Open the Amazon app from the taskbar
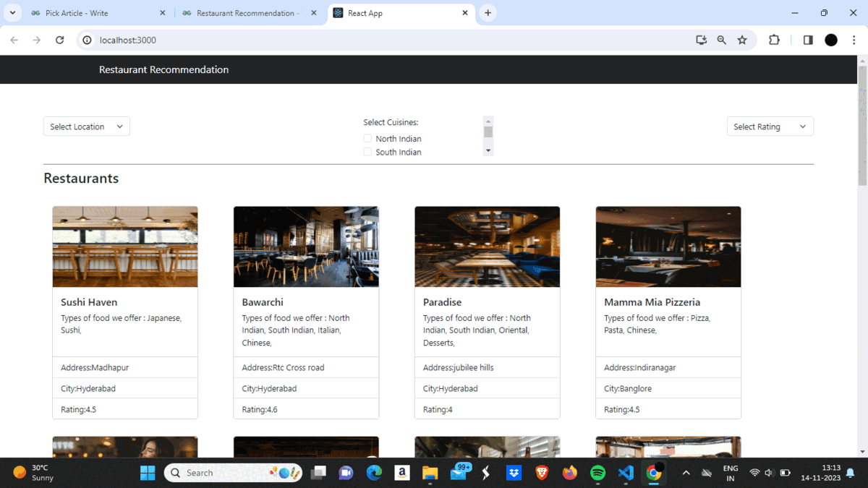Image resolution: width=868 pixels, height=488 pixels. 402,473
